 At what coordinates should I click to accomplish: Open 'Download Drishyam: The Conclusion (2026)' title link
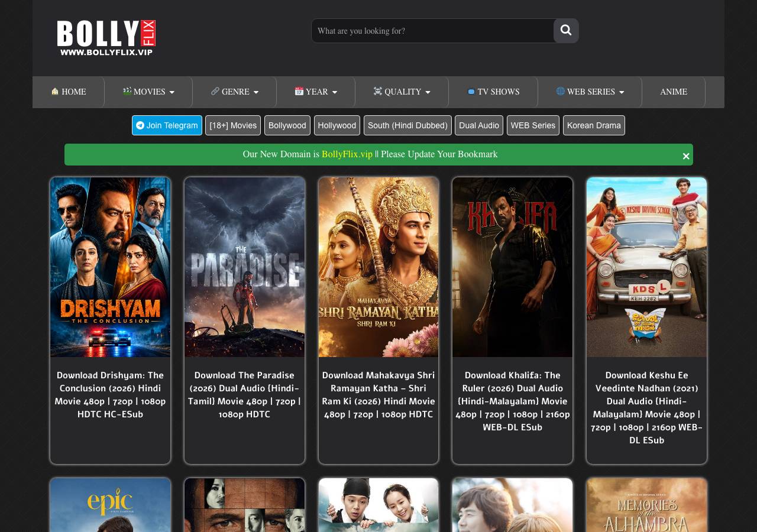[x=111, y=395]
